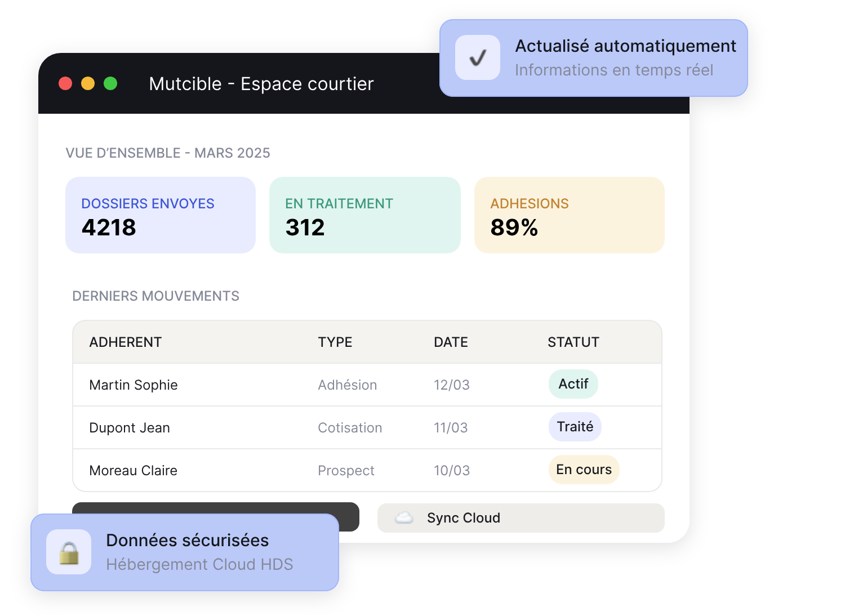Click the Actualisé automatiquement title text

point(625,46)
